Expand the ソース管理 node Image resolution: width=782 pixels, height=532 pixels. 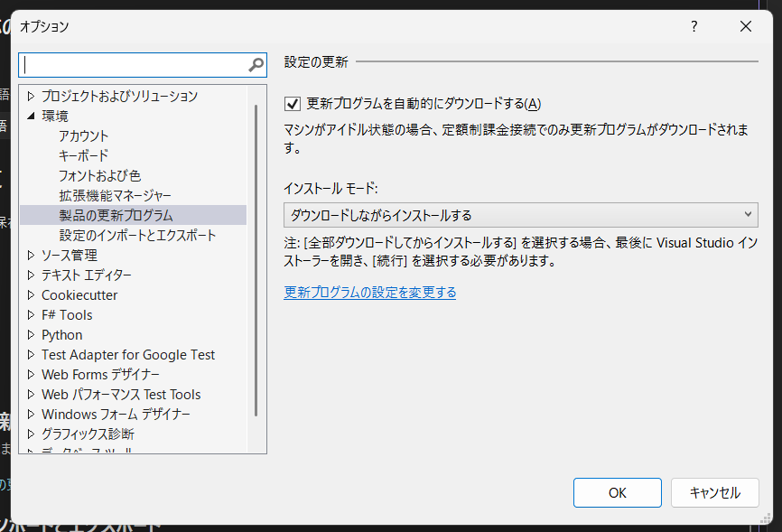click(x=31, y=255)
